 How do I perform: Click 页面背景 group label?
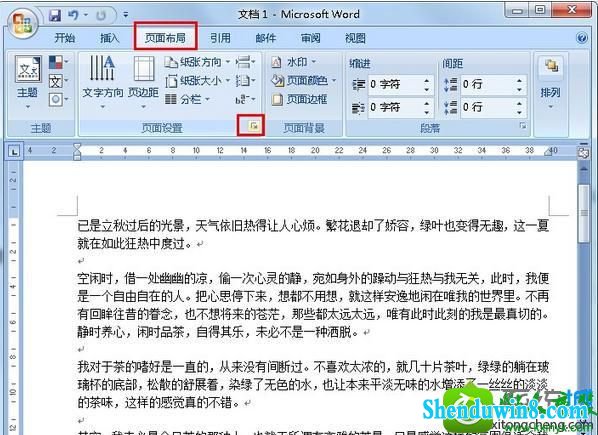(304, 128)
